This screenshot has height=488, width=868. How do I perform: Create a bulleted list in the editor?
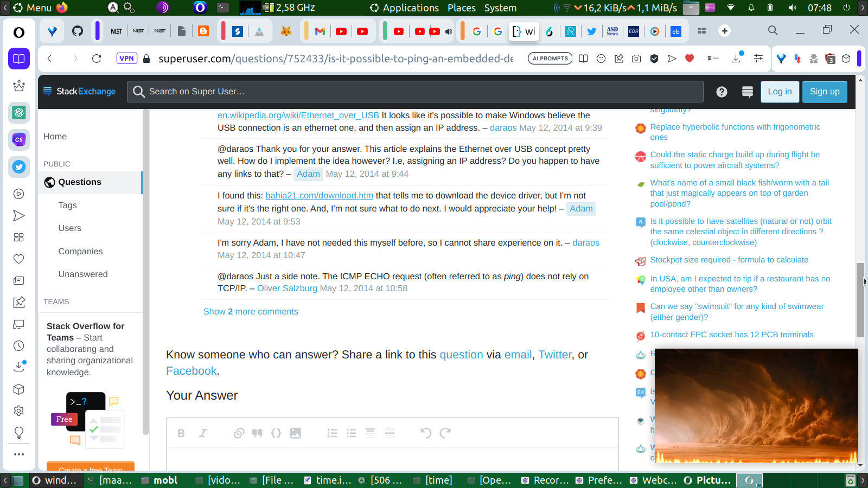click(352, 433)
